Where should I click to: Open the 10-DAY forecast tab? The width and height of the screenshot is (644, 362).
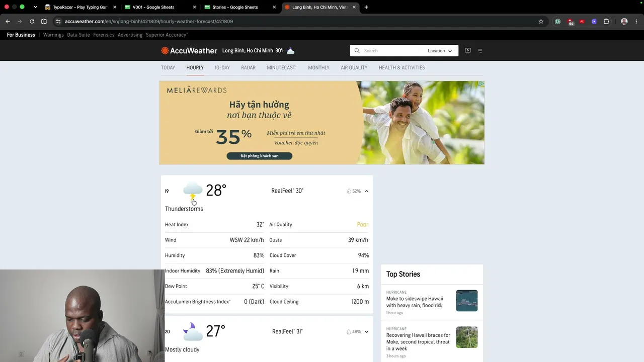pos(222,68)
